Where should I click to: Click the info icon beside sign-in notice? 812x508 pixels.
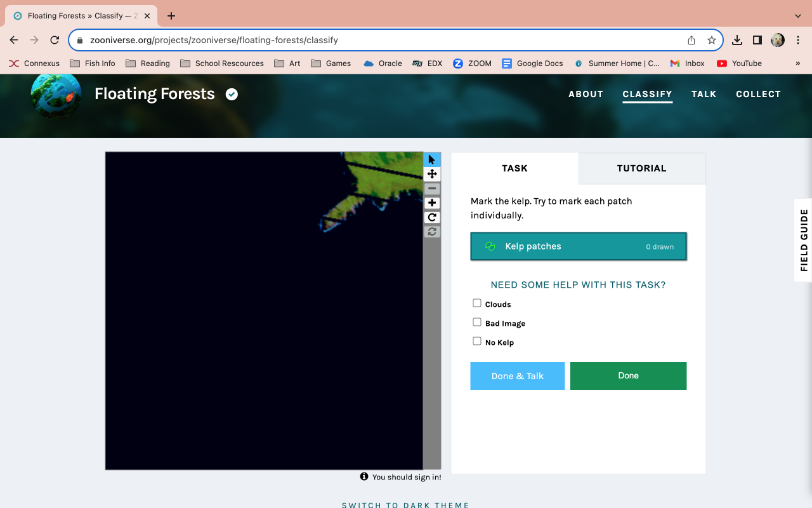pos(364,476)
